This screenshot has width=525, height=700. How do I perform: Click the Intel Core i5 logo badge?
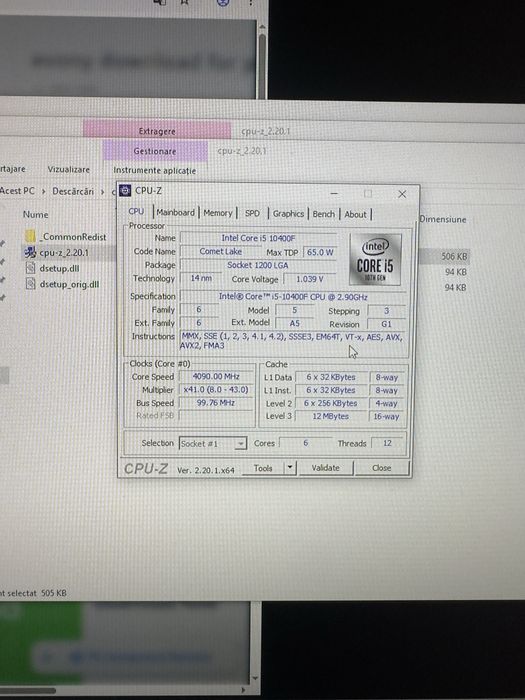coord(375,259)
